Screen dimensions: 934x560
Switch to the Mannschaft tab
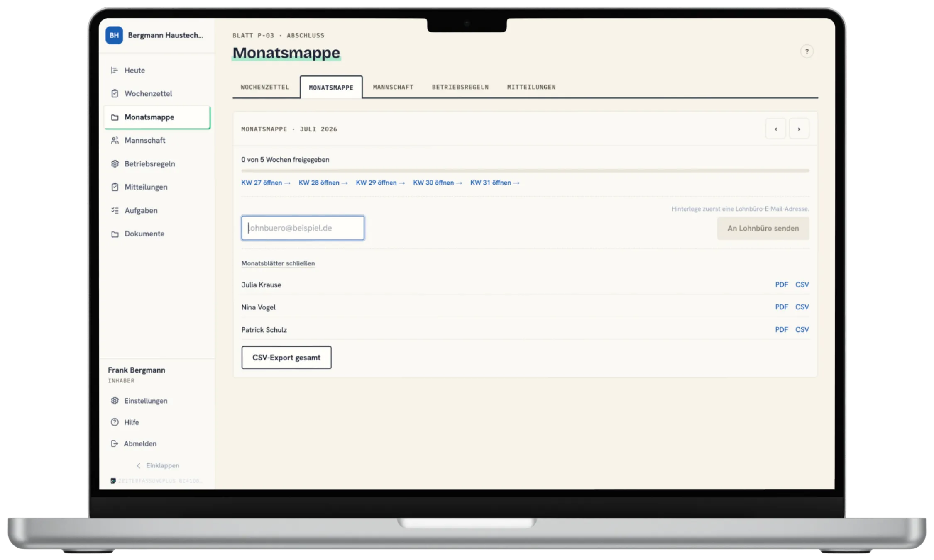coord(393,87)
